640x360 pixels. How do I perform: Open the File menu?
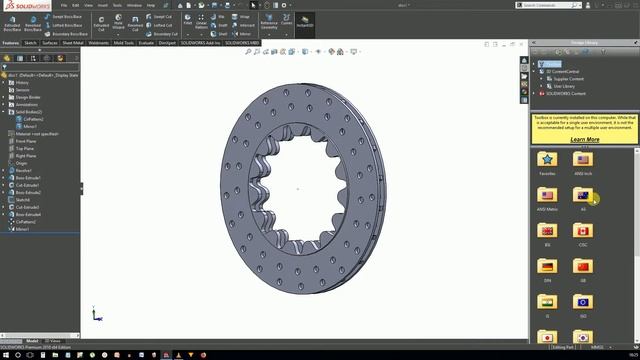[x=64, y=5]
